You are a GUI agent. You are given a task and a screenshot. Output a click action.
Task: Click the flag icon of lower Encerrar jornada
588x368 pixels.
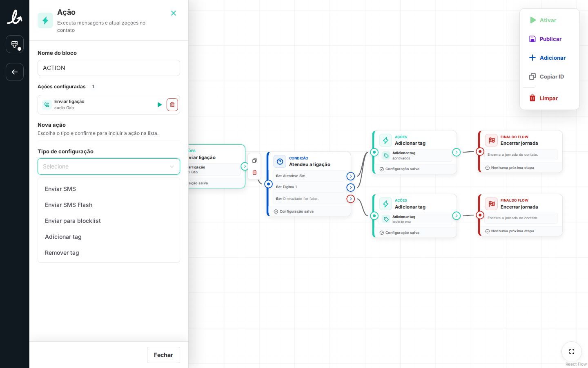click(492, 204)
